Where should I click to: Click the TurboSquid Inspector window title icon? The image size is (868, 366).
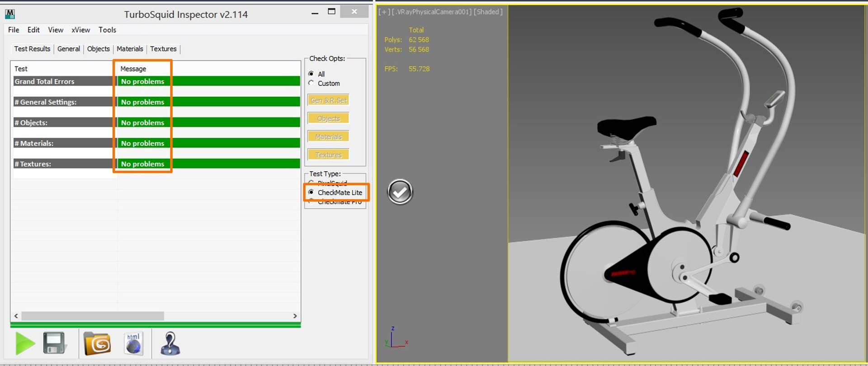click(10, 14)
